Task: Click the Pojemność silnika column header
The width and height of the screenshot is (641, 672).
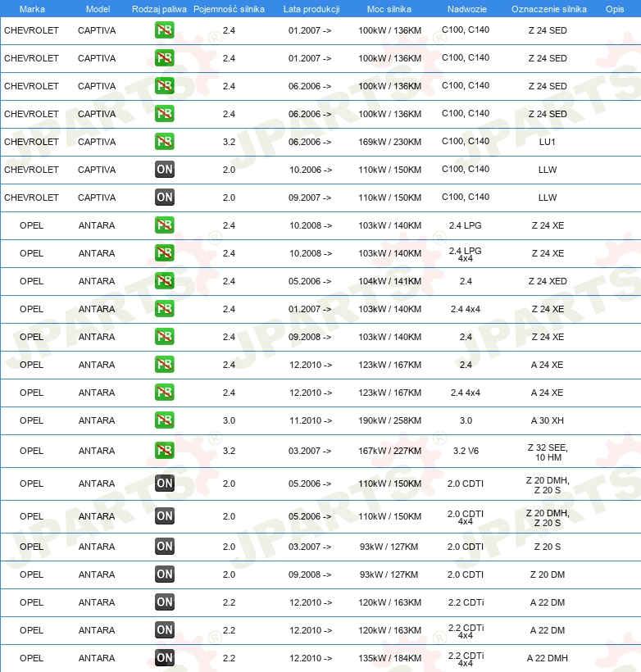Action: [x=229, y=9]
